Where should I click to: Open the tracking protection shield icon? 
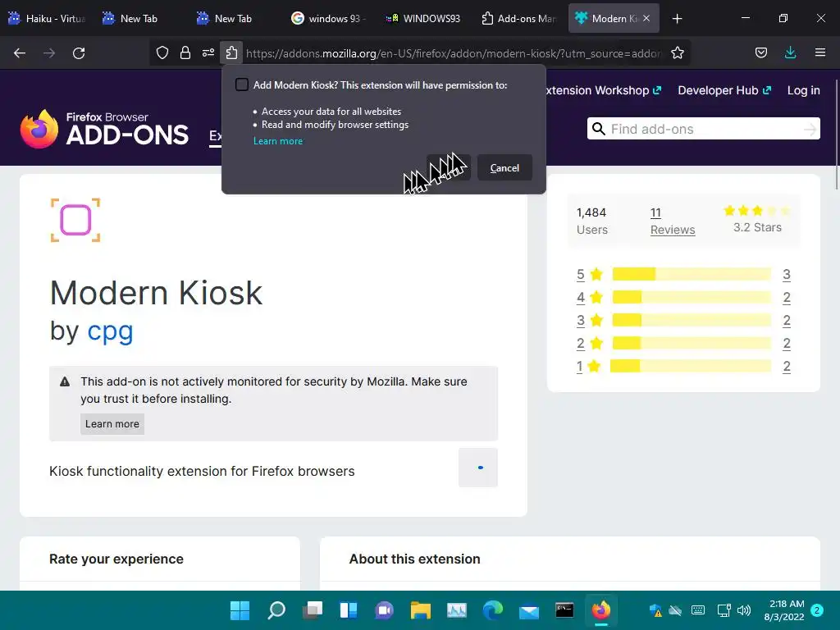[162, 52]
